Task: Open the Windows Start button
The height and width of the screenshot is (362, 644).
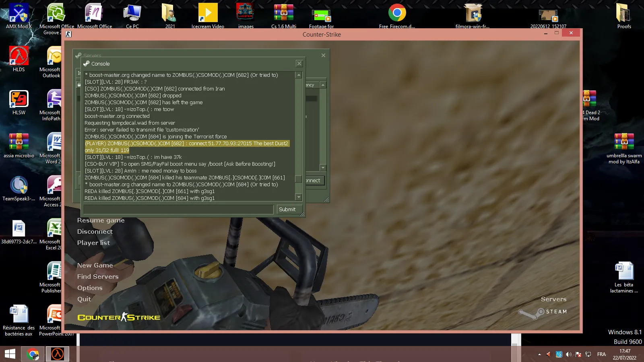Action: [x=10, y=354]
